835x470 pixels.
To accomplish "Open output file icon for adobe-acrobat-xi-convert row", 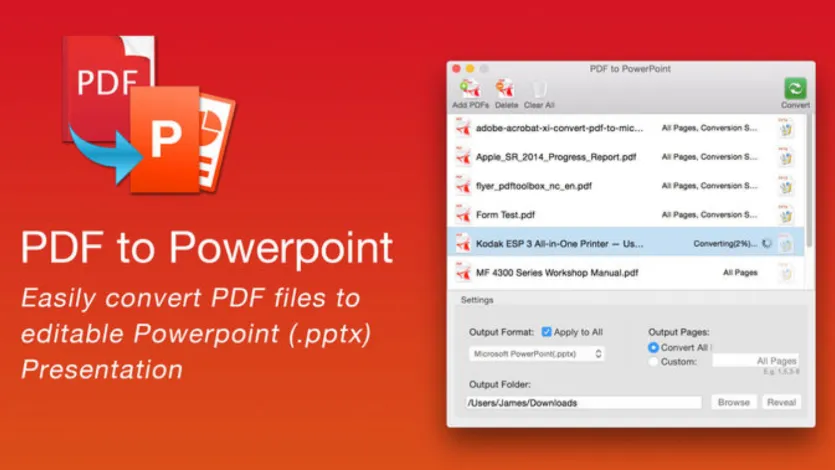I will [785, 128].
